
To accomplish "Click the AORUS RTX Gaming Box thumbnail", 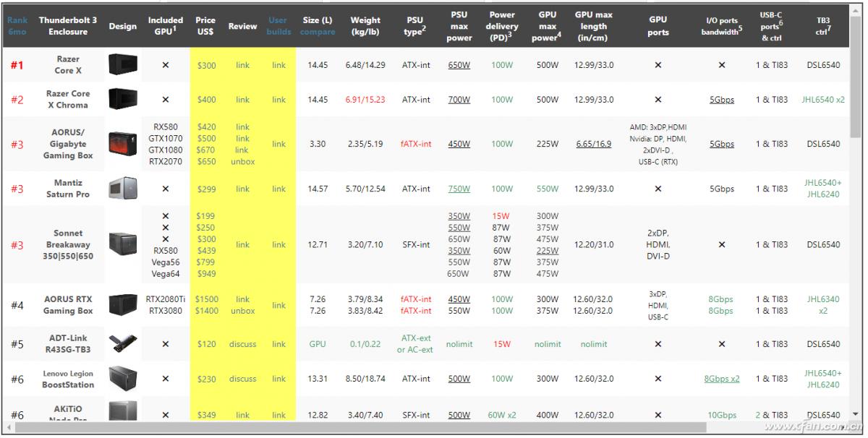I will tap(122, 305).
